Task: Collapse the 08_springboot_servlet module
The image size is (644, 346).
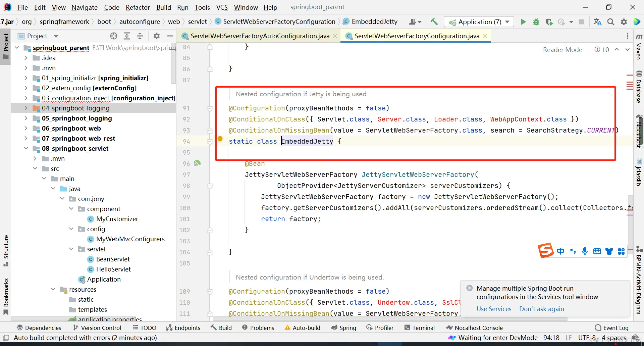Action: [26, 148]
